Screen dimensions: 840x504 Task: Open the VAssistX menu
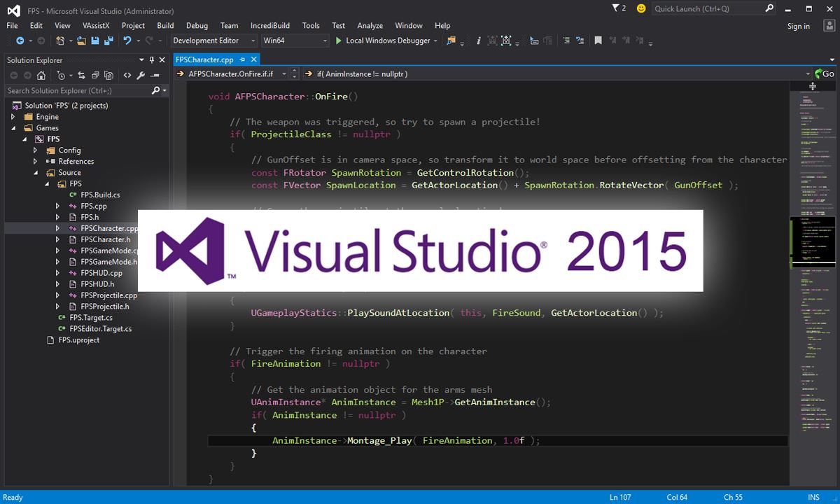click(x=96, y=26)
